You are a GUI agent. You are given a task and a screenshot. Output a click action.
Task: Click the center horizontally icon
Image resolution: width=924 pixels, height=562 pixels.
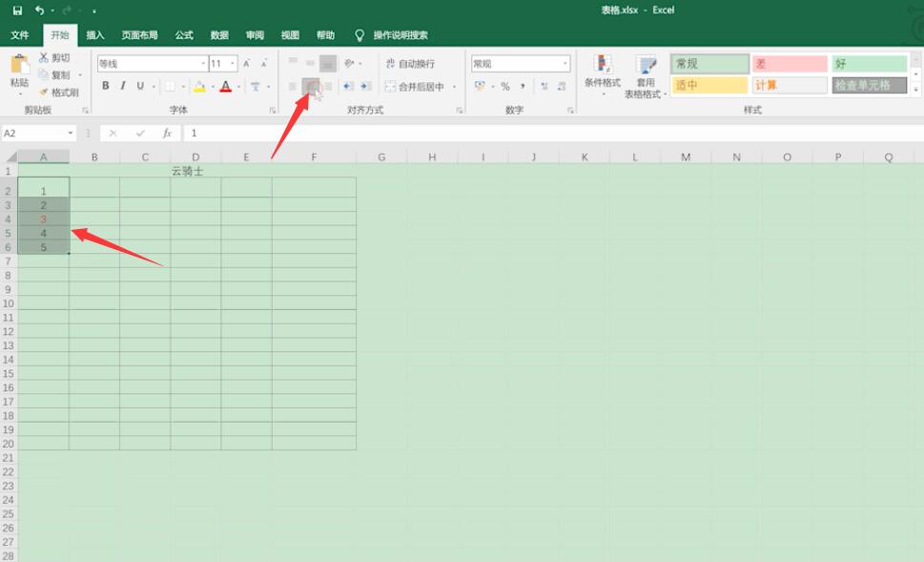(x=311, y=87)
